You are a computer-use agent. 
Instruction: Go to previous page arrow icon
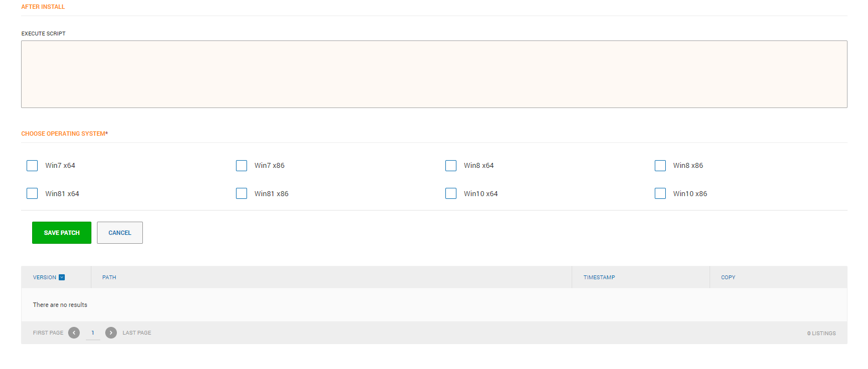74,333
